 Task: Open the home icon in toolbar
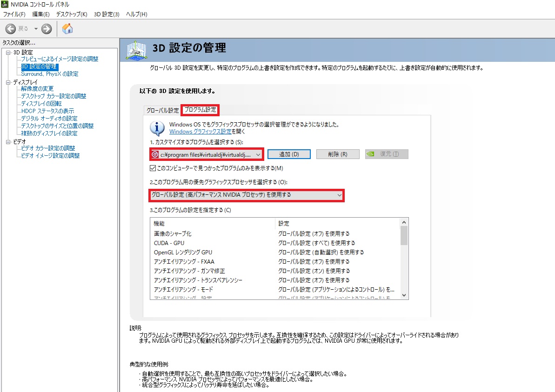pos(67,29)
